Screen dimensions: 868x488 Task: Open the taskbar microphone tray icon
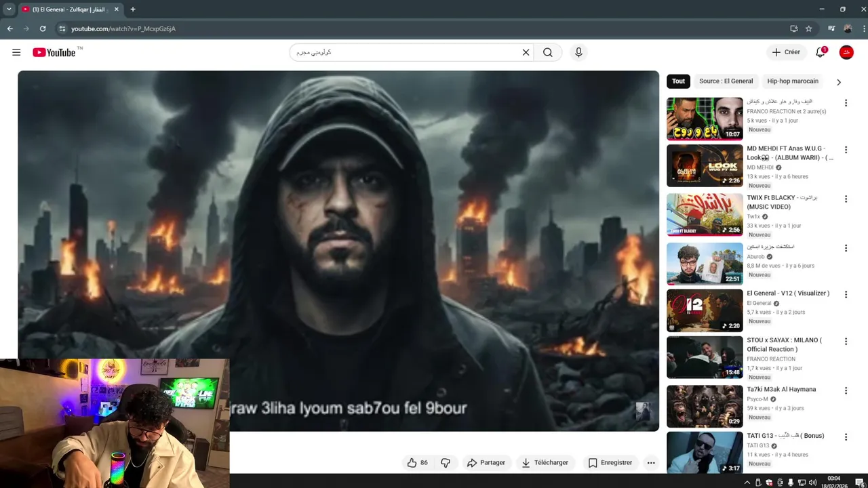[x=791, y=483]
